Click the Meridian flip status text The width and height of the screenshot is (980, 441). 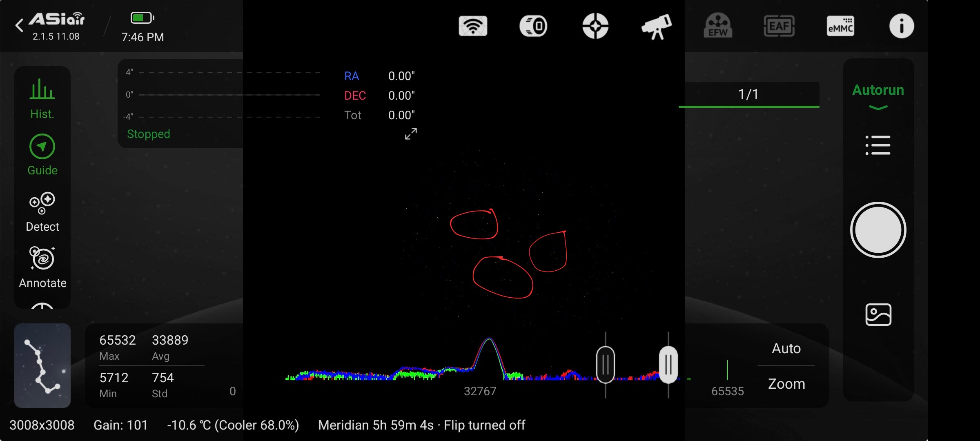coord(421,425)
